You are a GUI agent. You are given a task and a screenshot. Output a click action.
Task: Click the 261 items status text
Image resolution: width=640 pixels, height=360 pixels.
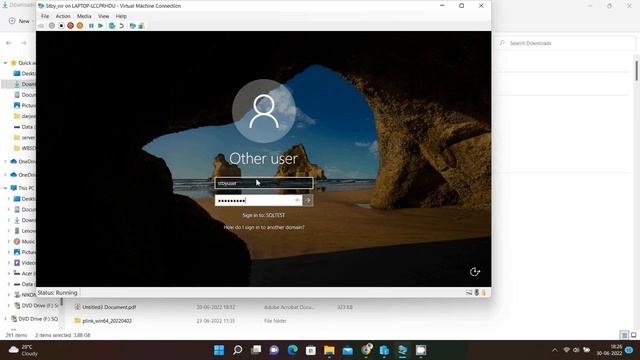pos(16,335)
